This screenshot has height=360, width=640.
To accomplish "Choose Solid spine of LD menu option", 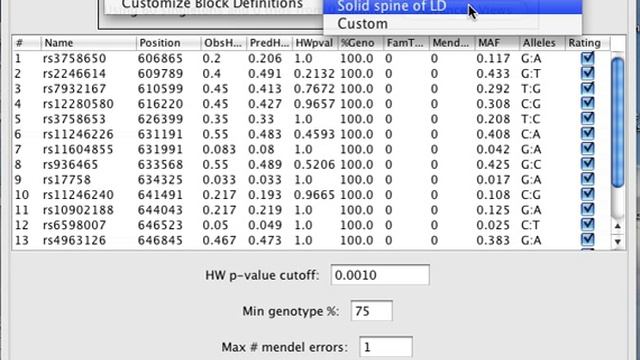I will point(453,7).
